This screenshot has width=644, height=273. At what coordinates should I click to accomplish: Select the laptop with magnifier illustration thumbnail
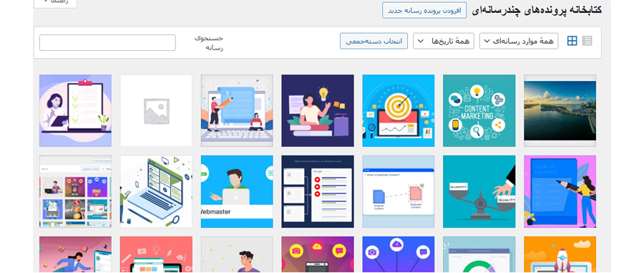[156, 191]
